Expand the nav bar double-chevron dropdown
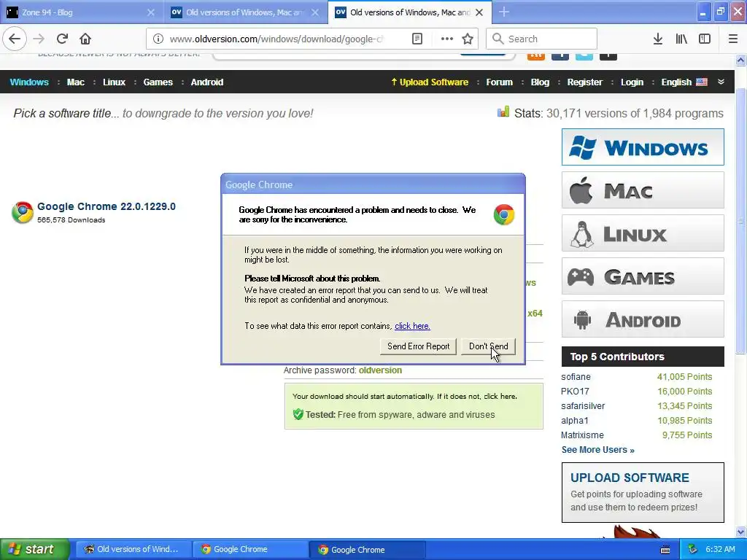 [721, 82]
